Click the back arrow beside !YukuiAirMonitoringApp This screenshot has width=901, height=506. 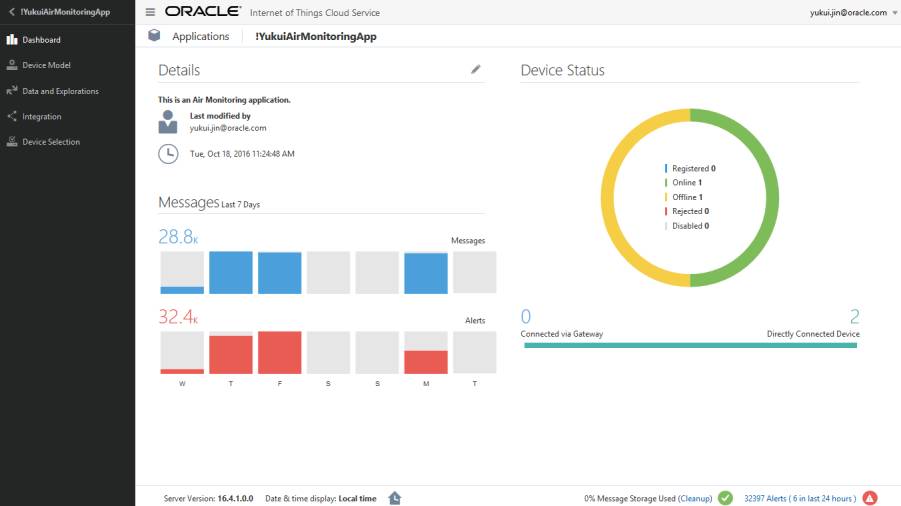(11, 11)
